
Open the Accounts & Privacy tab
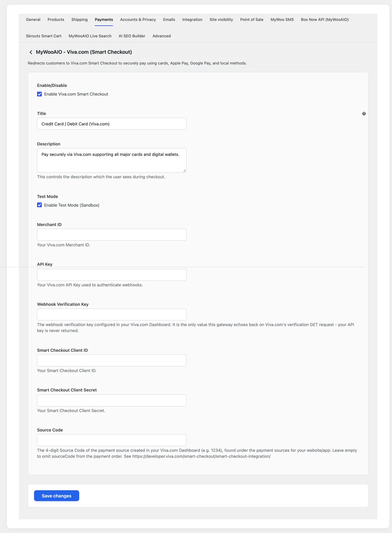click(x=138, y=20)
